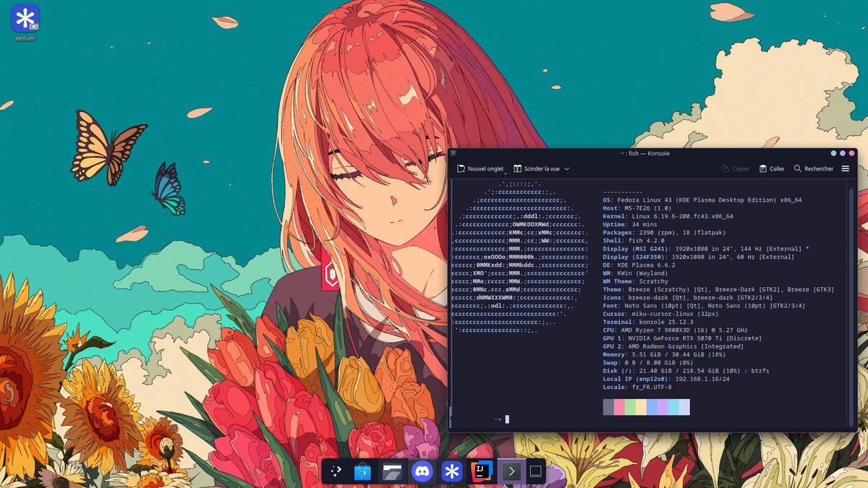The height and width of the screenshot is (488, 868).
Task: Click the "WM Theme: Scratchy" line
Action: pyautogui.click(x=635, y=281)
